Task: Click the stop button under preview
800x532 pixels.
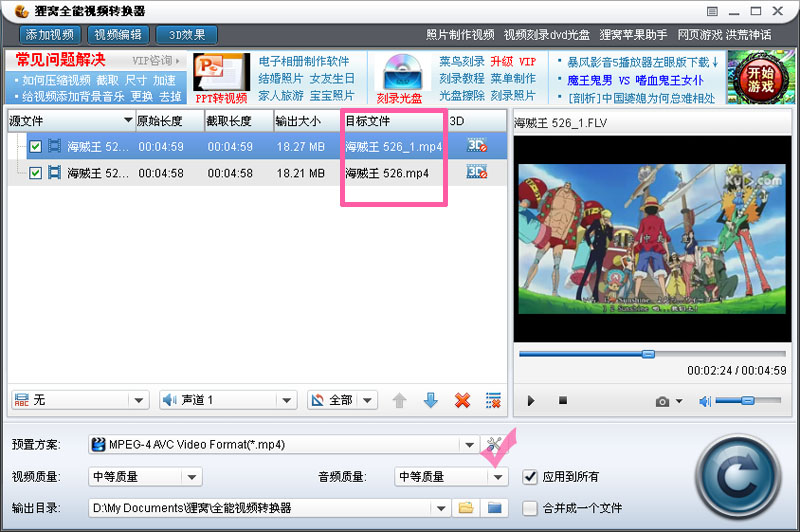Action: [x=563, y=400]
